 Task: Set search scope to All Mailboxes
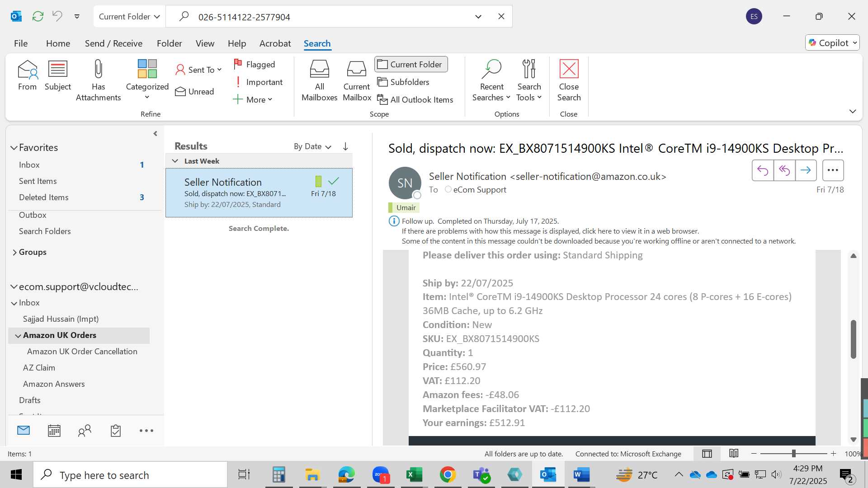(x=319, y=81)
